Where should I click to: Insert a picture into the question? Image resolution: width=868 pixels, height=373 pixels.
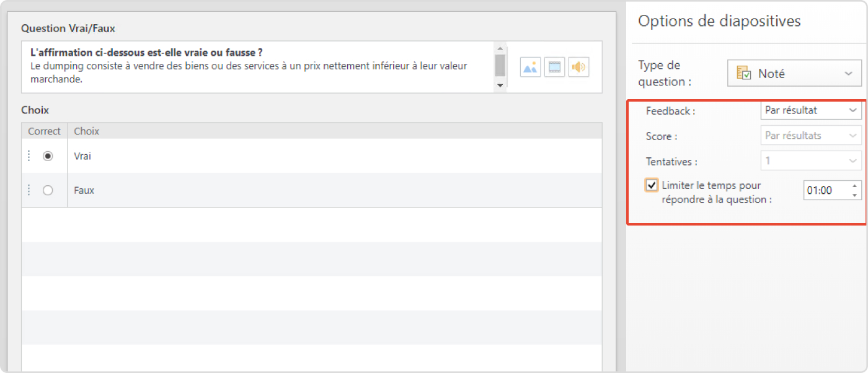tap(531, 67)
